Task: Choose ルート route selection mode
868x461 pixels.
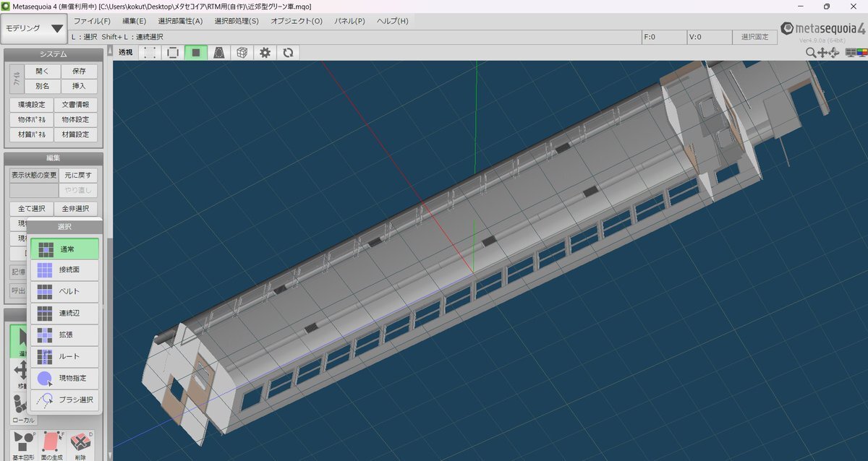Action: click(x=64, y=357)
